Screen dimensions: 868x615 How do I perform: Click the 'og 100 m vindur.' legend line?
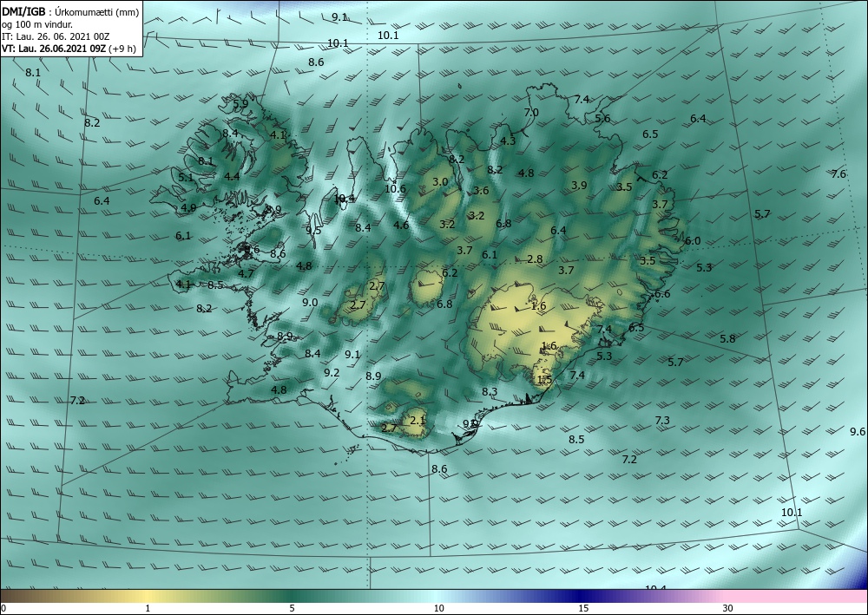coord(37,24)
